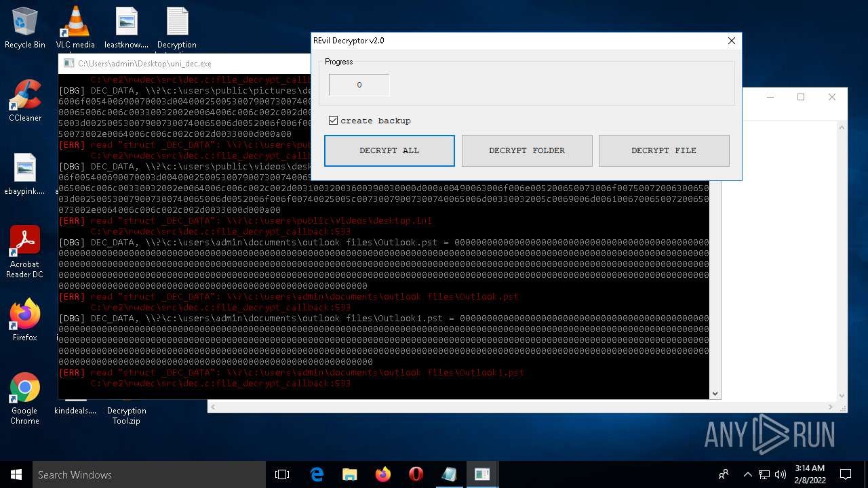Click the ERR line for Outlook1.pst

tap(292, 373)
